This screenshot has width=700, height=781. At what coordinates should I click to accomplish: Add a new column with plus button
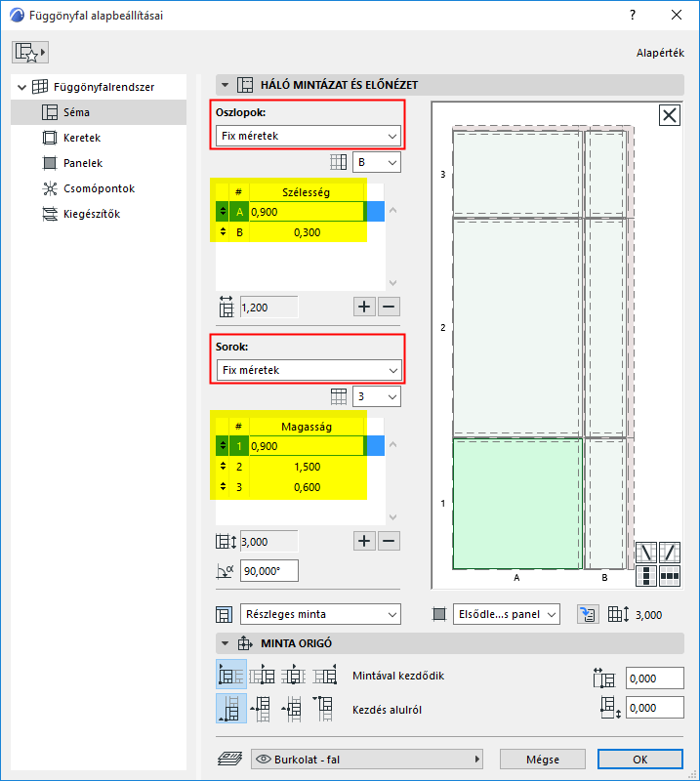[364, 307]
